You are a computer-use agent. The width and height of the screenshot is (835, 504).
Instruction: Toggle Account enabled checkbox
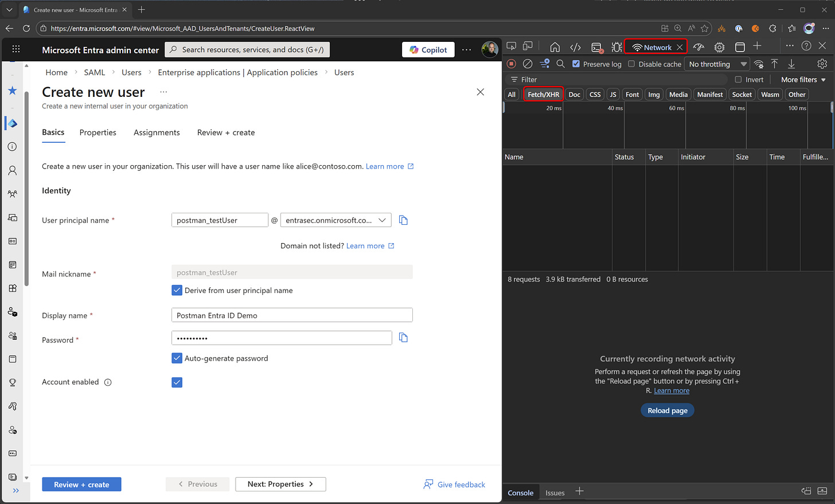click(177, 382)
